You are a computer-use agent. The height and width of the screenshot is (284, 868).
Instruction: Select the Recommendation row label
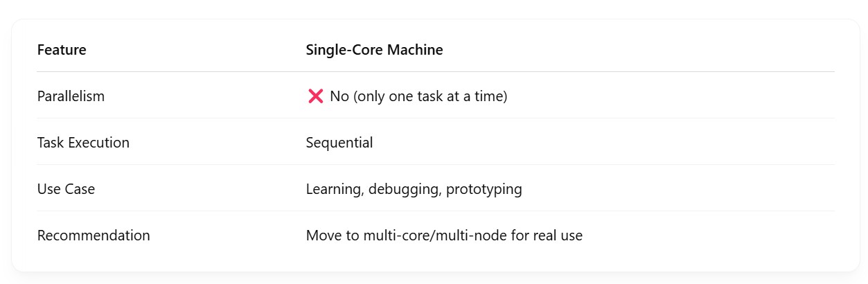[x=94, y=236]
